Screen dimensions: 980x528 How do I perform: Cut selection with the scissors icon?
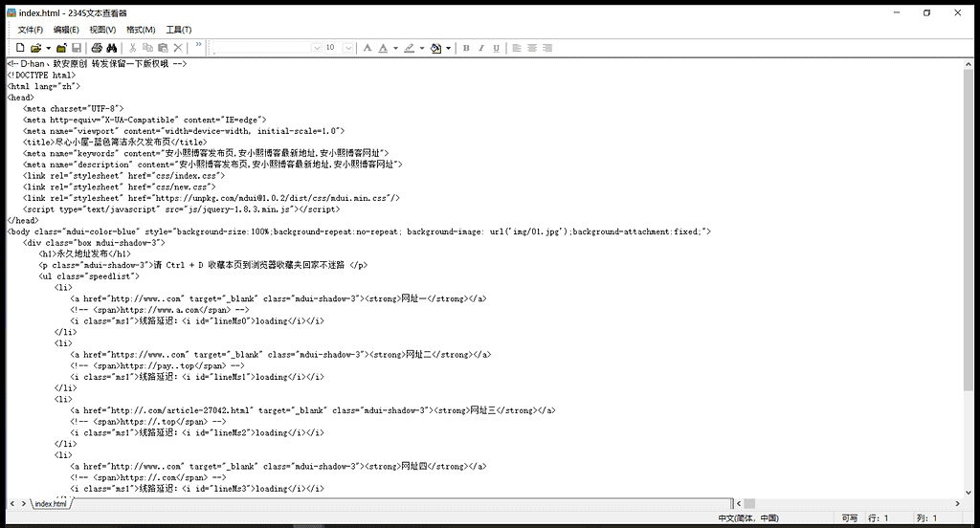(x=132, y=48)
